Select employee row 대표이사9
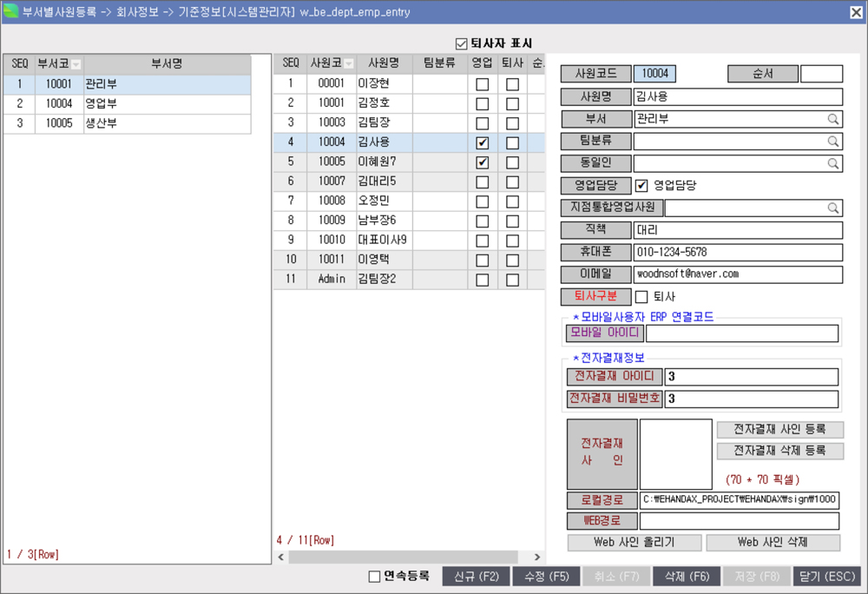This screenshot has height=594, width=868. 409,241
